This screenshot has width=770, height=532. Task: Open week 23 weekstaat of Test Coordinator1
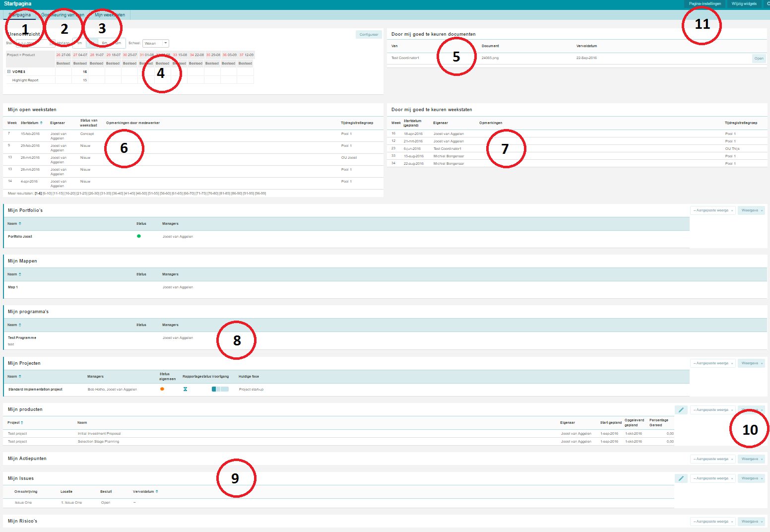point(393,148)
